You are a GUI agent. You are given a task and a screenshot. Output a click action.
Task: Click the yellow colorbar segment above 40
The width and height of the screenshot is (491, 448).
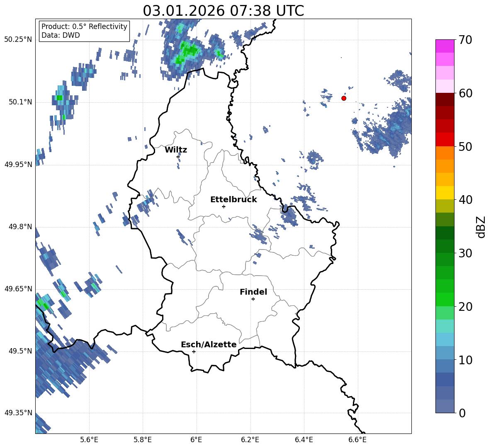445,193
